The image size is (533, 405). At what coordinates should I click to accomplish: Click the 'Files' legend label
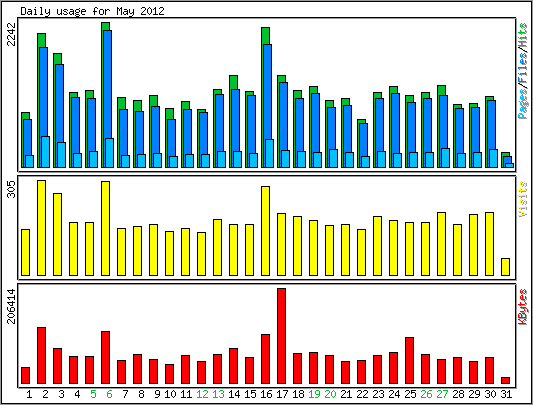[x=523, y=68]
